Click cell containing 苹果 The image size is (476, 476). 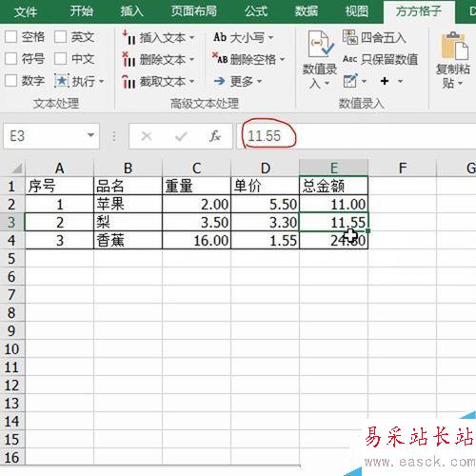pos(128,204)
